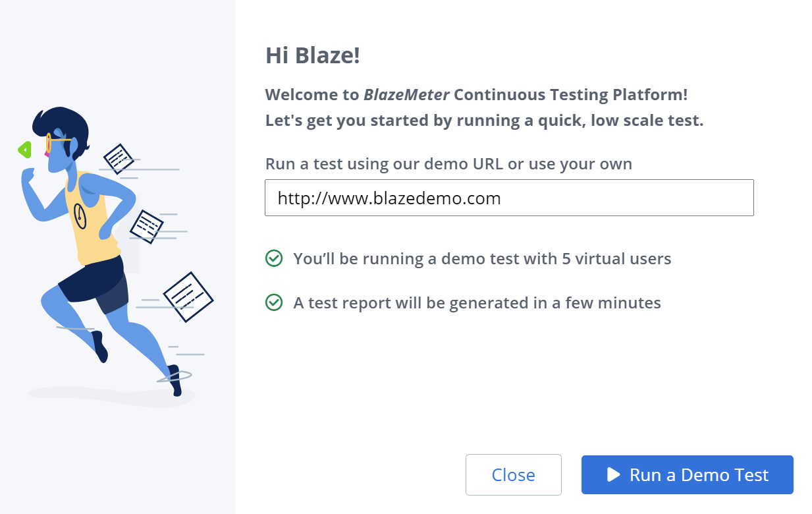Click the 'quick, low scale test' sentence
812x514 pixels.
coord(484,121)
